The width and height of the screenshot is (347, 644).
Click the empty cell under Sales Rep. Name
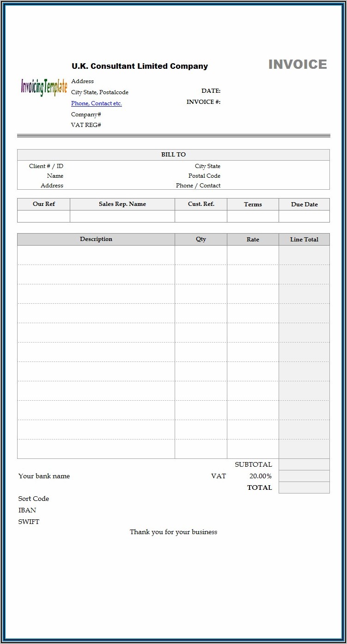tap(122, 217)
